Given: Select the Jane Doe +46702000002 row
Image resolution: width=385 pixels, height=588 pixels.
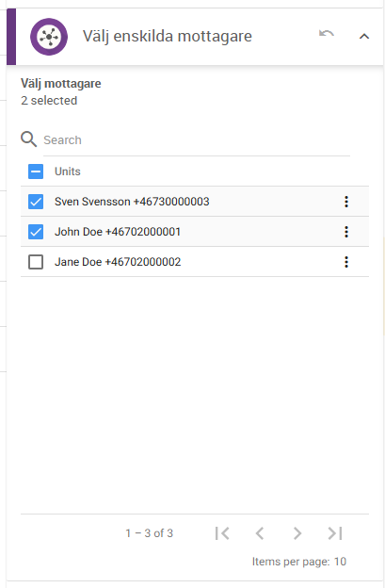Looking at the screenshot, I should point(195,262).
